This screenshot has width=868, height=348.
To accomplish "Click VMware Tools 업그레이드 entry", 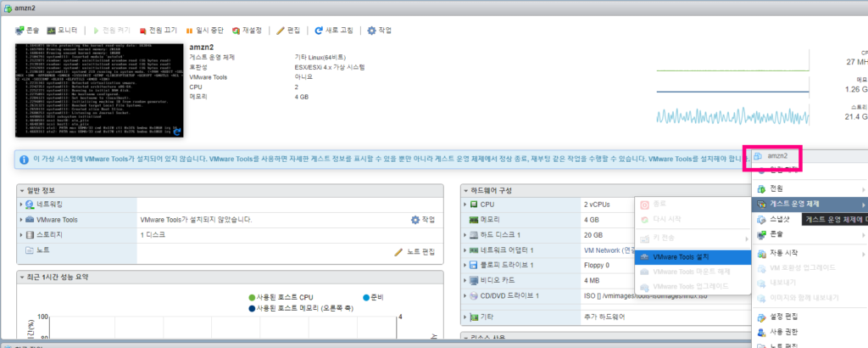I will [693, 287].
